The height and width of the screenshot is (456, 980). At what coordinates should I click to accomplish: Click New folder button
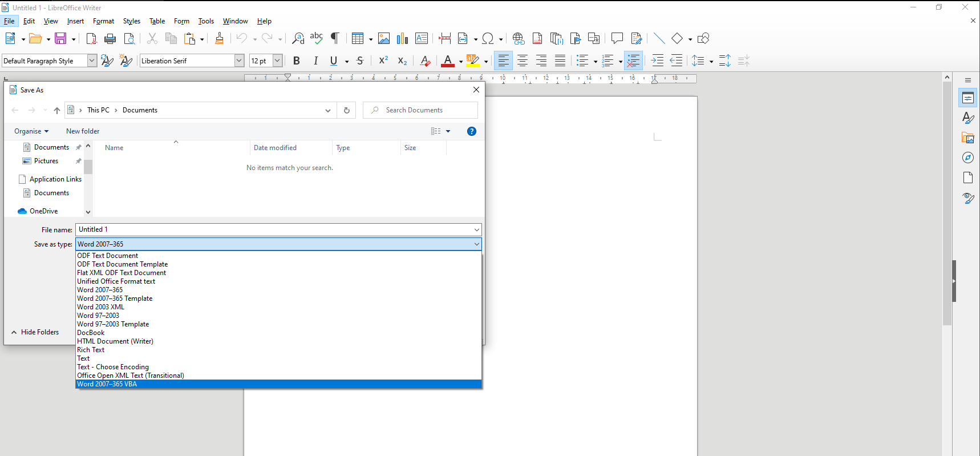[x=83, y=131]
